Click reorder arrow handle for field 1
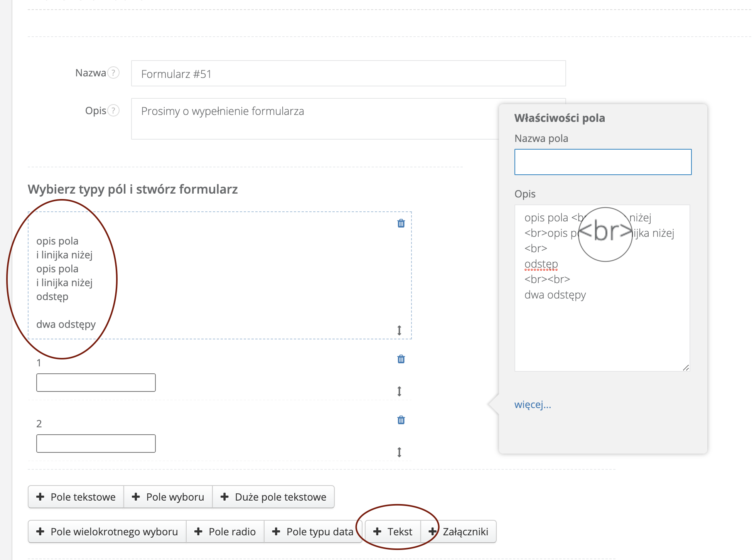 (400, 391)
